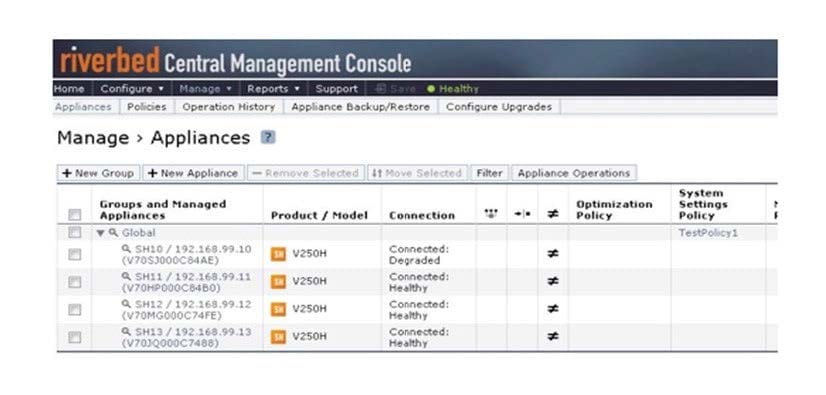Check the select-all checkbox in table header
The height and width of the screenshot is (395, 826).
click(75, 215)
